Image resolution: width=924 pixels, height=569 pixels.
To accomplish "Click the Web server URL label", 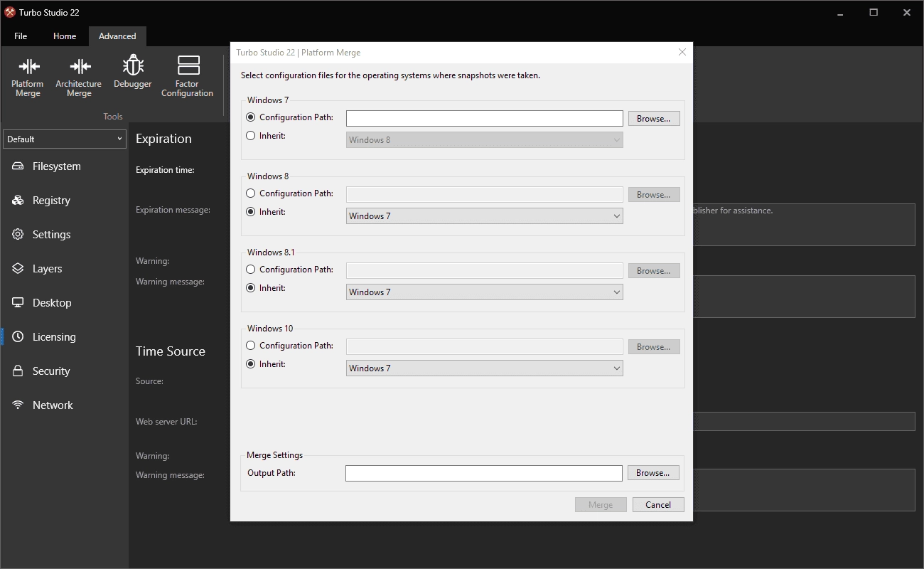I will point(166,422).
